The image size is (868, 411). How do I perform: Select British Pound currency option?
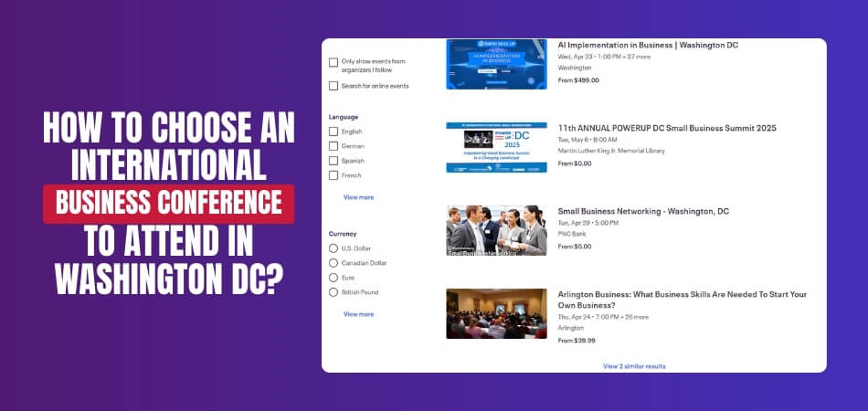pos(333,292)
